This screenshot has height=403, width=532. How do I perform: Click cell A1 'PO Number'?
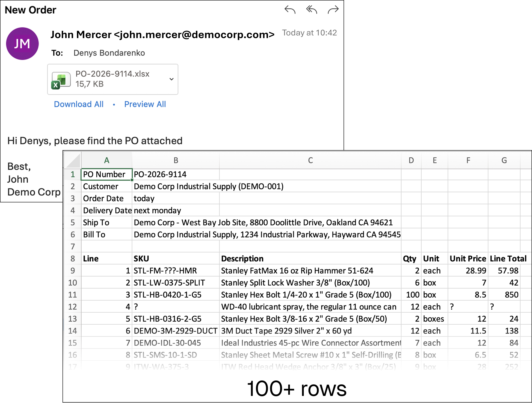coord(107,174)
